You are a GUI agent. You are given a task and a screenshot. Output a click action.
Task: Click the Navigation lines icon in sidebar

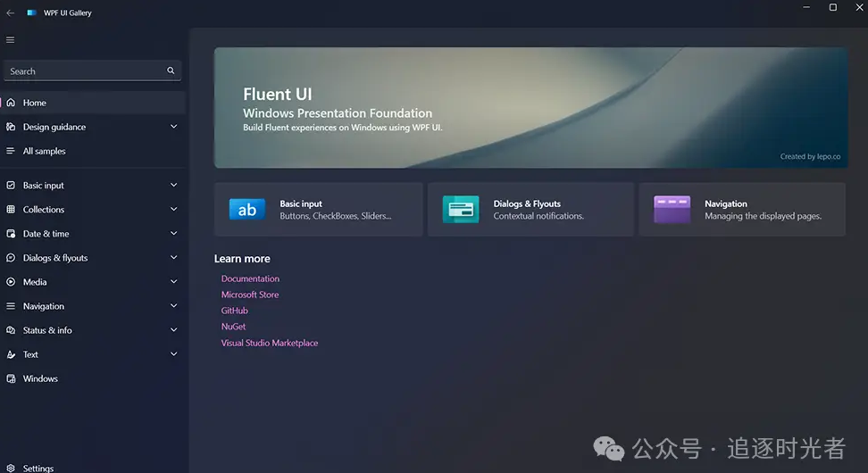pyautogui.click(x=11, y=306)
